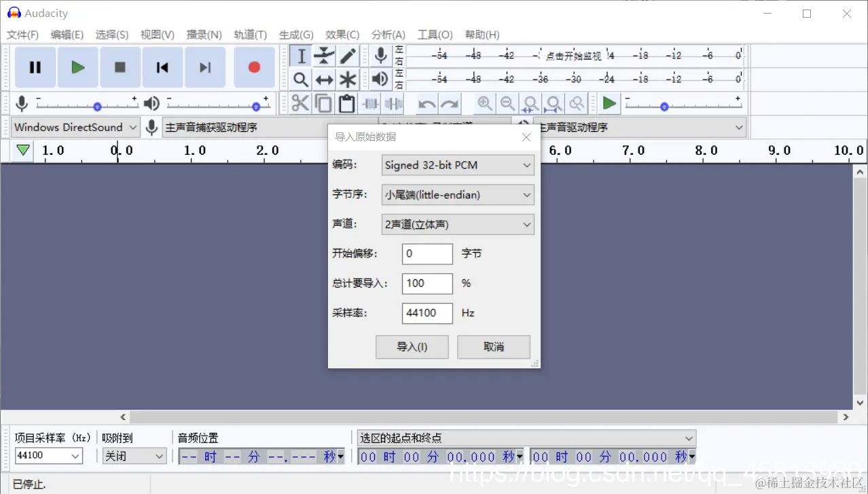Screen dimensions: 868x494
Task: Click the recording volume slider knob
Action: coord(97,107)
